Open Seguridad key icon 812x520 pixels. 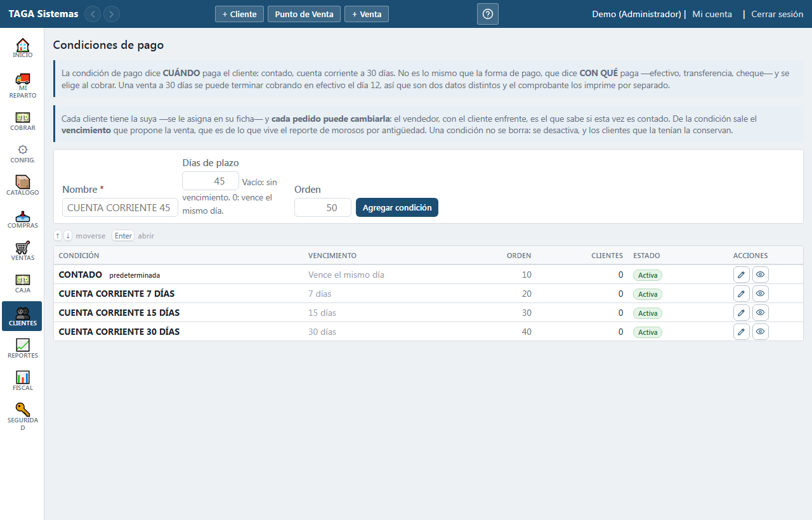click(22, 417)
